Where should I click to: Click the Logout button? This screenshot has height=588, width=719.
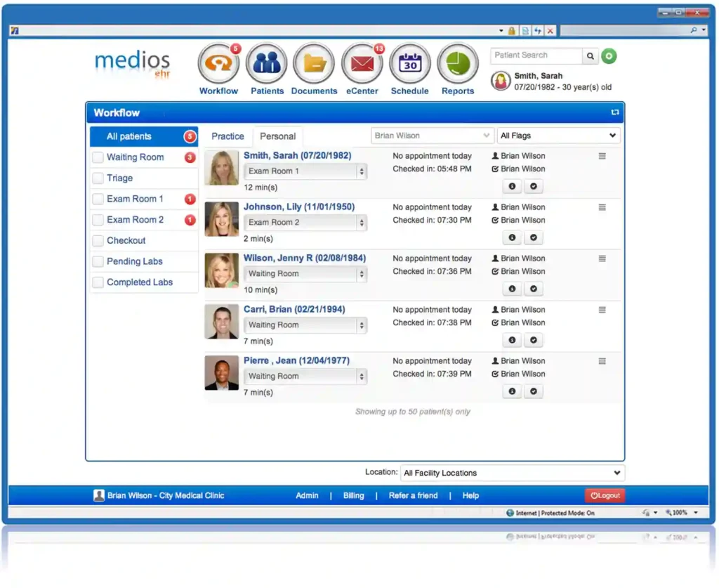pyautogui.click(x=605, y=495)
